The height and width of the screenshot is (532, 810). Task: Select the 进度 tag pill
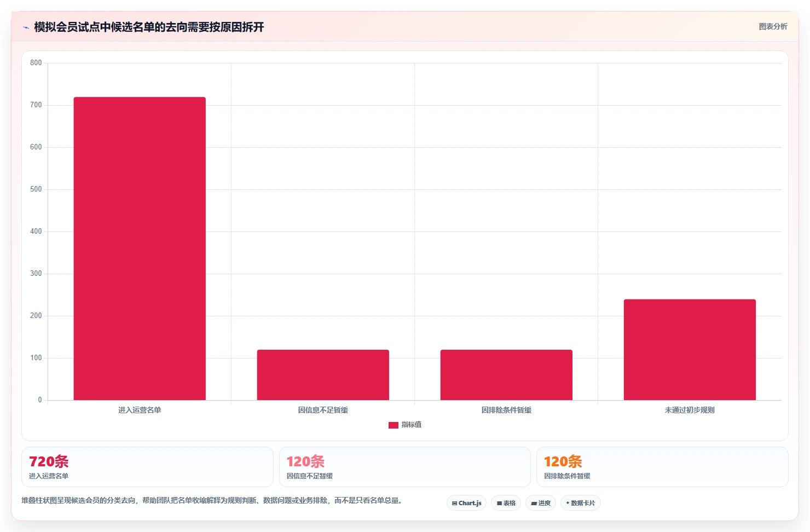(x=541, y=503)
